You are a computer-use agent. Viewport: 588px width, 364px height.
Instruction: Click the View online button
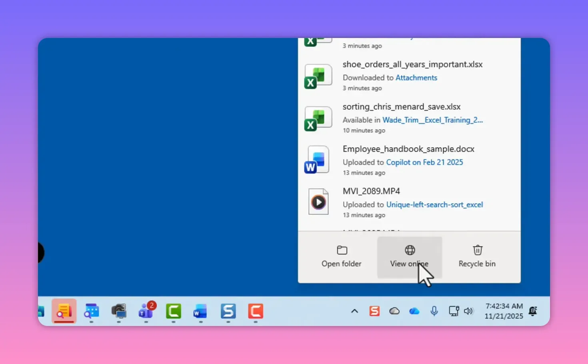coord(409,256)
